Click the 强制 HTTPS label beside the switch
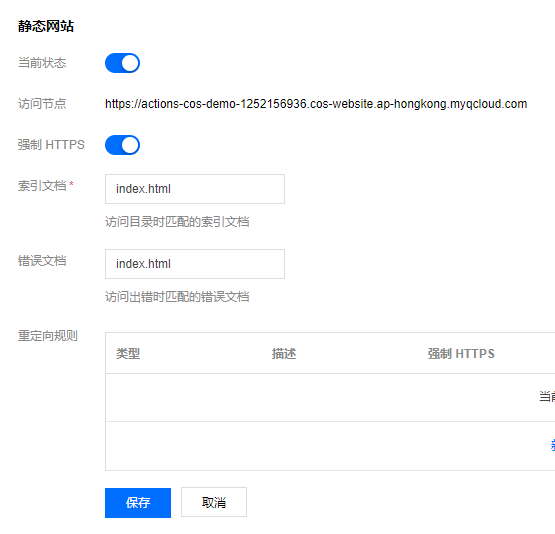Viewport: 555px width, 534px height. click(51, 145)
